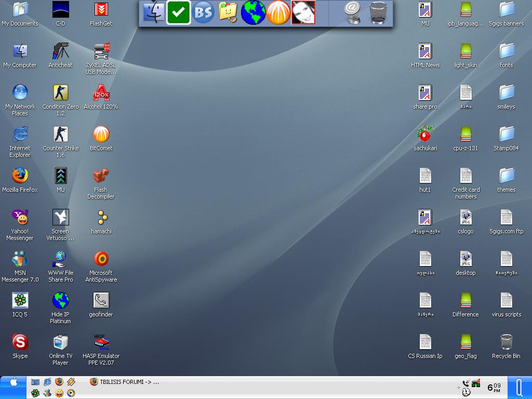Viewport: 532px width, 399px height.
Task: Select the hut1 text file
Action: [425, 180]
